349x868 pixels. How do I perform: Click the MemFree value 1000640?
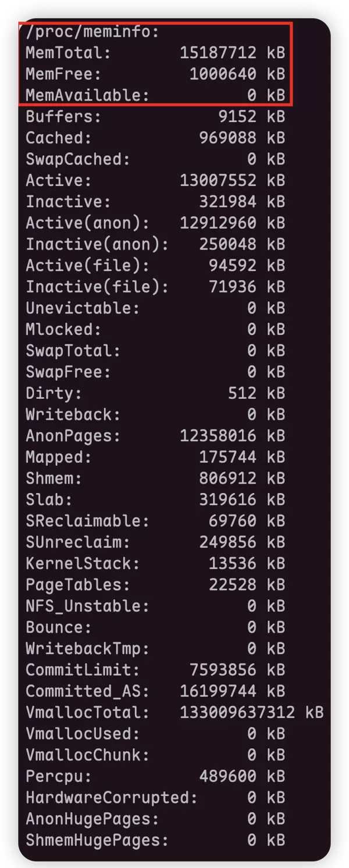tap(223, 74)
